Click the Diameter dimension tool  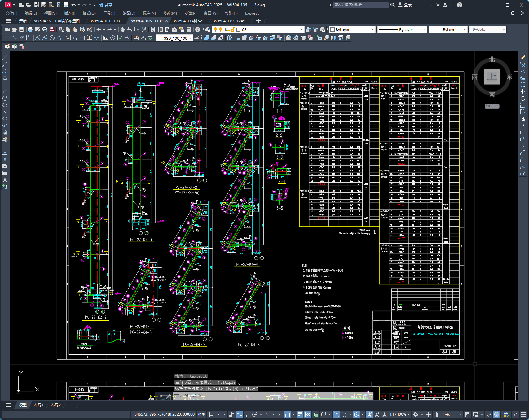click(x=52, y=38)
